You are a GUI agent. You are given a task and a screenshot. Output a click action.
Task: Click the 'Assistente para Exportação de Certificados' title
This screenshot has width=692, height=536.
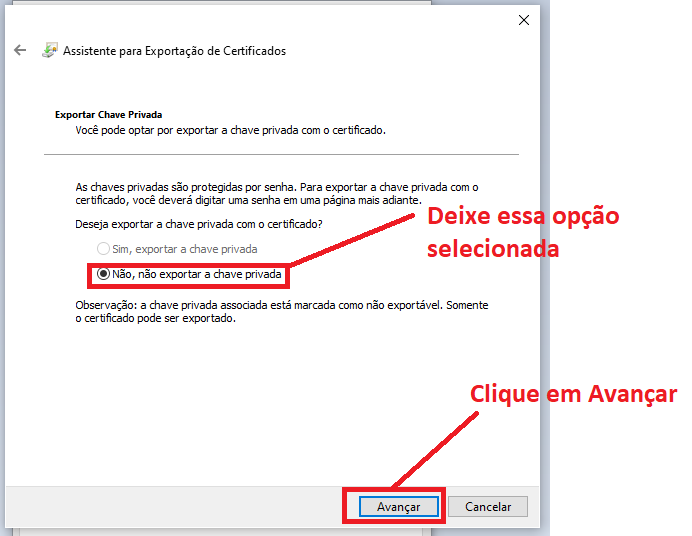[174, 51]
